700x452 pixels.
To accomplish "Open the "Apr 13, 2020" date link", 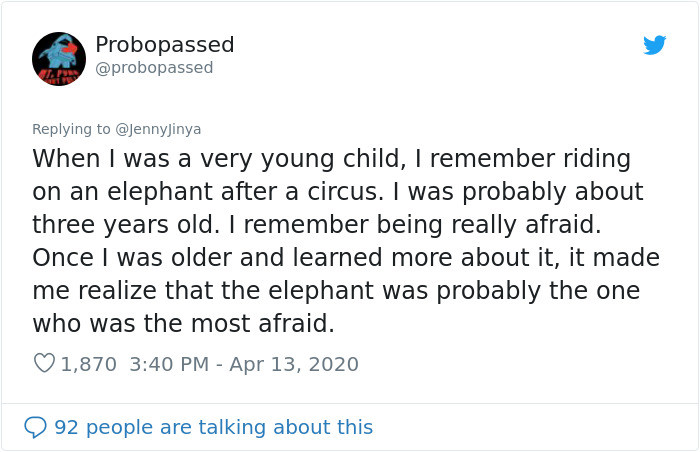I will pyautogui.click(x=294, y=364).
